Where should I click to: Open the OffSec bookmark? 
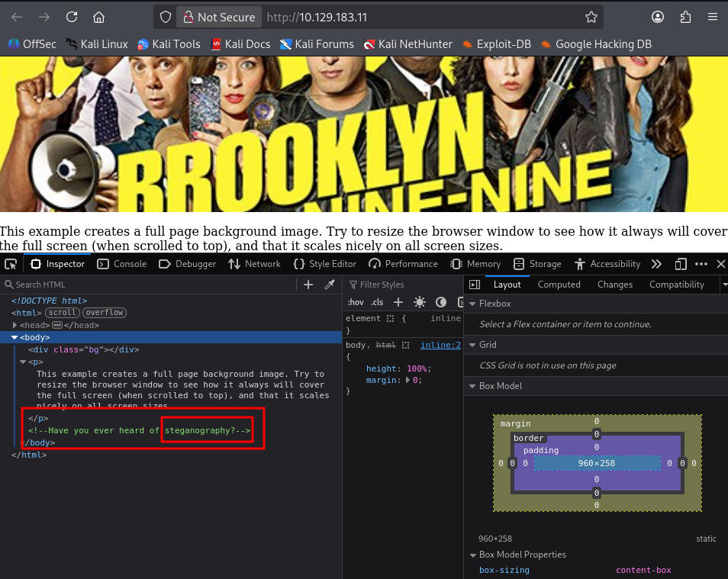(x=32, y=44)
